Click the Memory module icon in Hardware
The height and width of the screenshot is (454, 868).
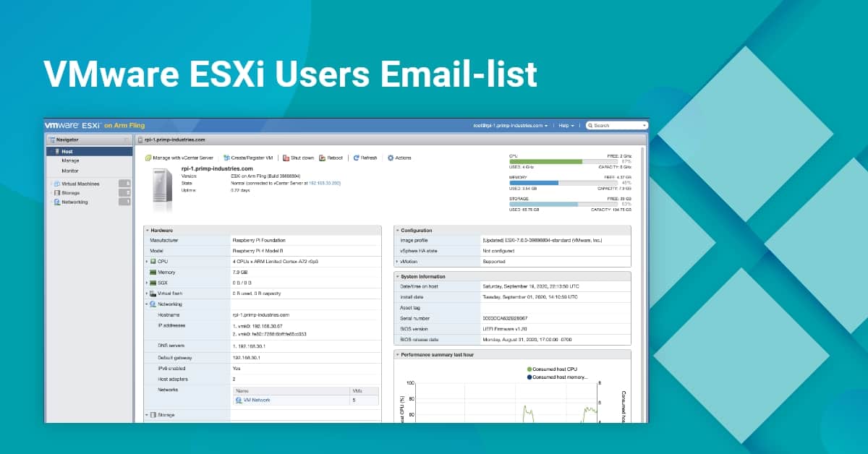click(153, 272)
